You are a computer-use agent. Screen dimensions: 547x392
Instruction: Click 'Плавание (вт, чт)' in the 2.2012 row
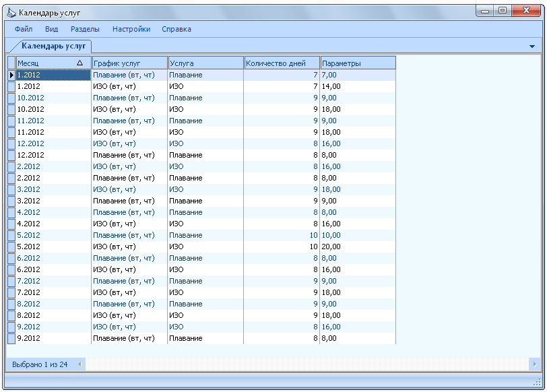(124, 178)
